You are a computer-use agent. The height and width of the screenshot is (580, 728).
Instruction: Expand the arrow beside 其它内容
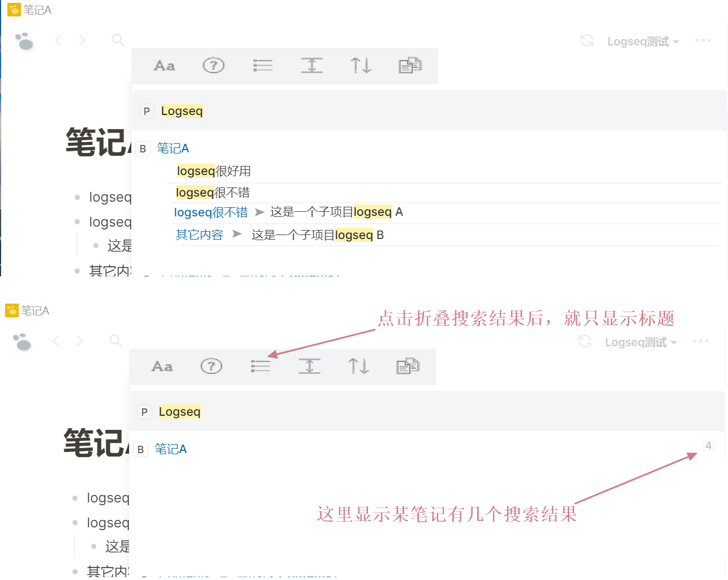pyautogui.click(x=237, y=234)
